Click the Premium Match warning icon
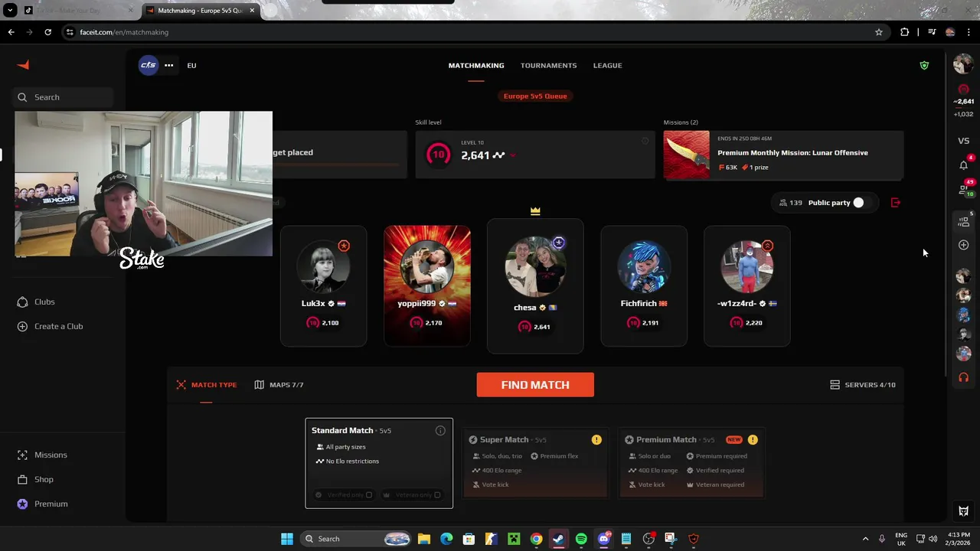This screenshot has width=980, height=551. (753, 440)
